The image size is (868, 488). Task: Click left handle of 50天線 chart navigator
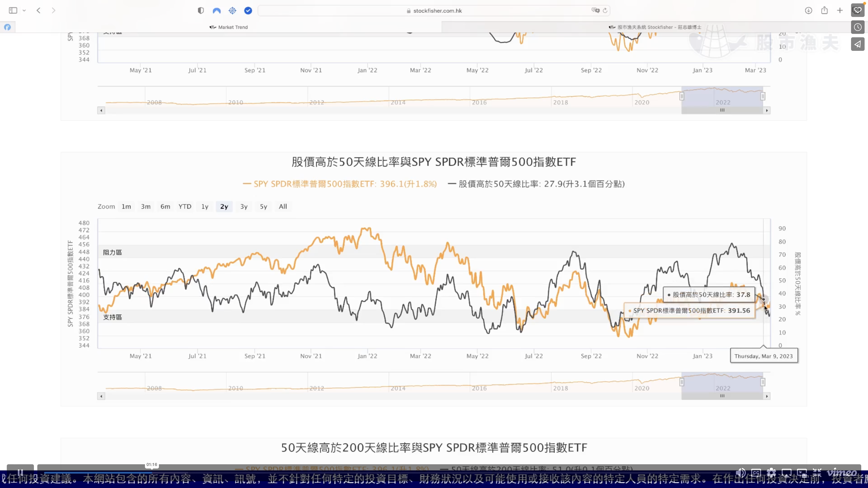coord(682,382)
